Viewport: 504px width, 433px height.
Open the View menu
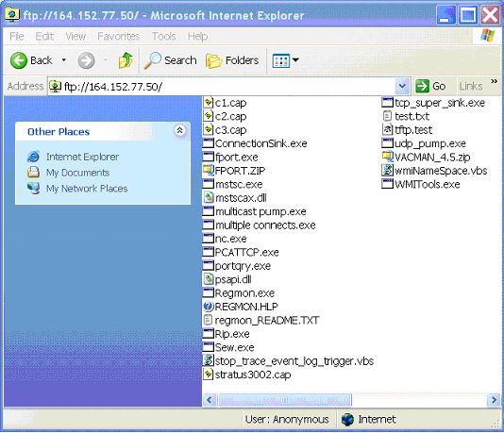tap(76, 36)
